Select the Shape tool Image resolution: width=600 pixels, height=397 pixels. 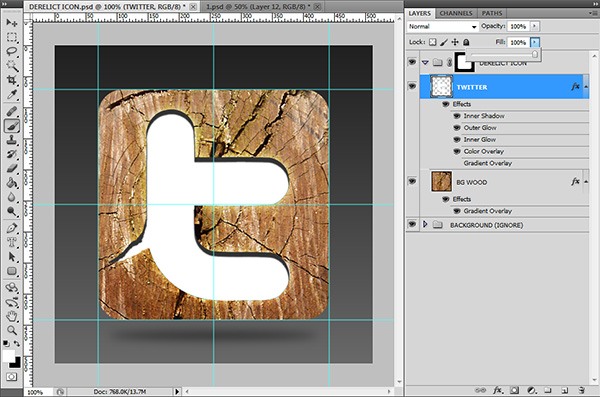[11, 271]
